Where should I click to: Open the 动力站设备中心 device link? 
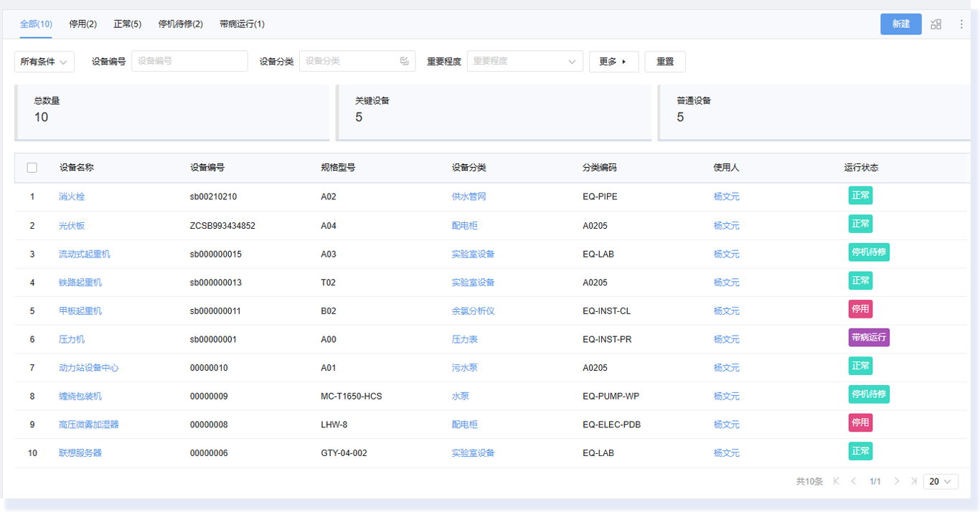89,368
